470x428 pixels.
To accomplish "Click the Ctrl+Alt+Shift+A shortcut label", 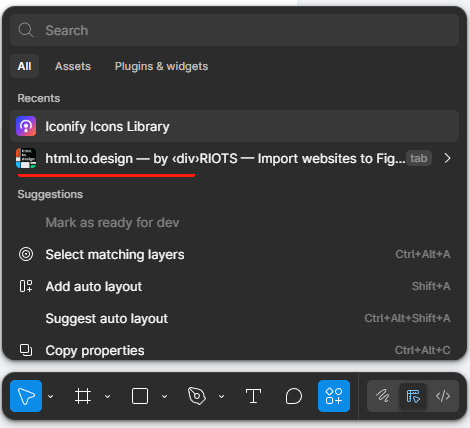I will pos(407,318).
